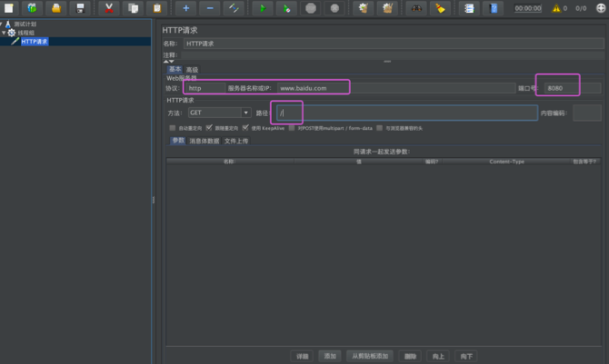The image size is (609, 364).
Task: Open the 消息体数据 tab
Action: coord(203,141)
